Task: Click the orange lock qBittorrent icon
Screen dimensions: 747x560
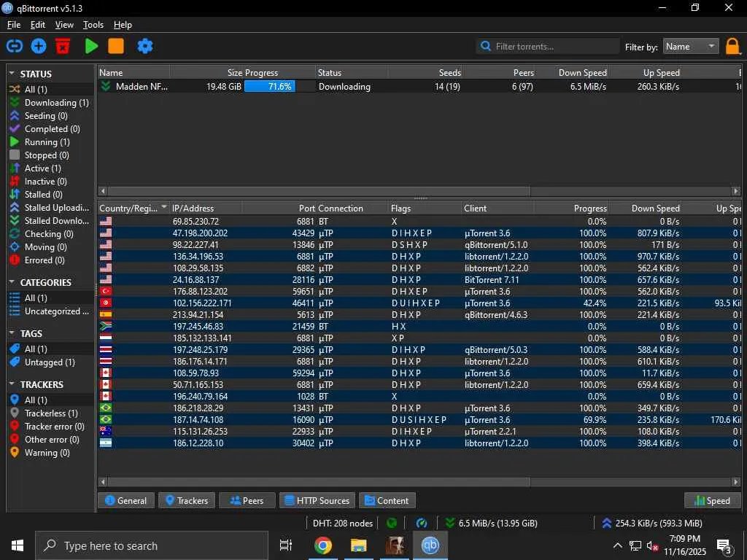Action: point(733,47)
